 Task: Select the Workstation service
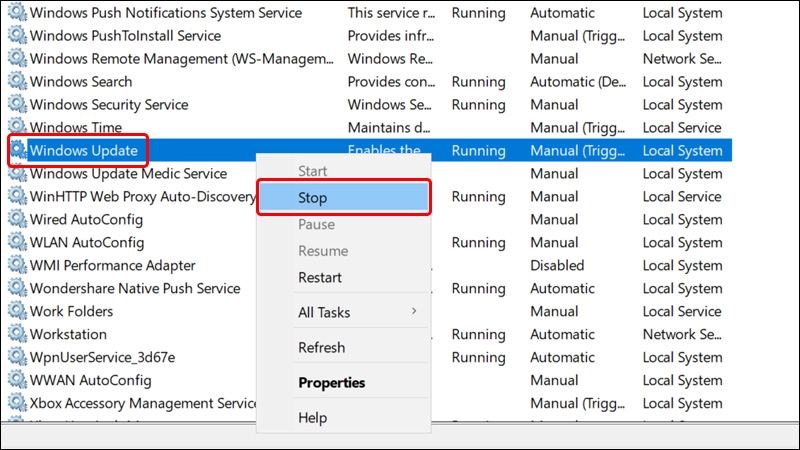coord(68,334)
